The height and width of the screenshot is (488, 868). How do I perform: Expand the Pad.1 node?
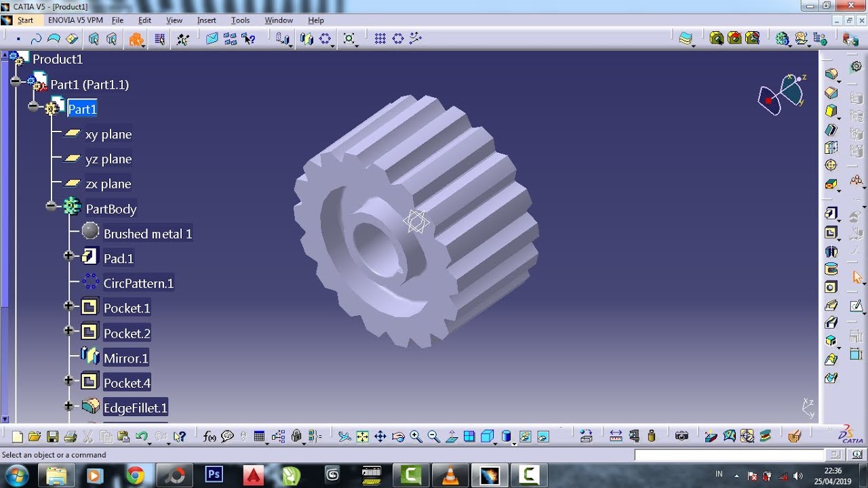pyautogui.click(x=68, y=256)
